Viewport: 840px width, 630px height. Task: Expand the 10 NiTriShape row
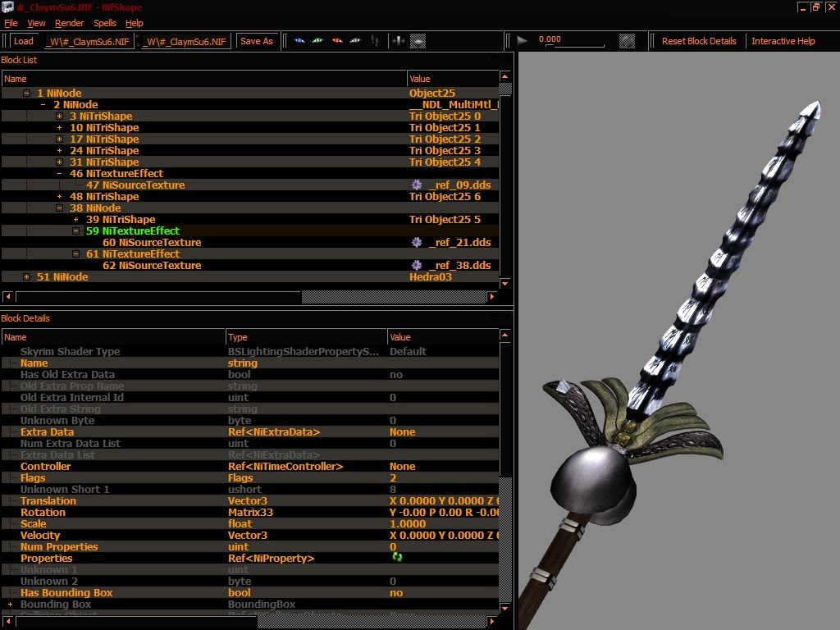(x=59, y=127)
